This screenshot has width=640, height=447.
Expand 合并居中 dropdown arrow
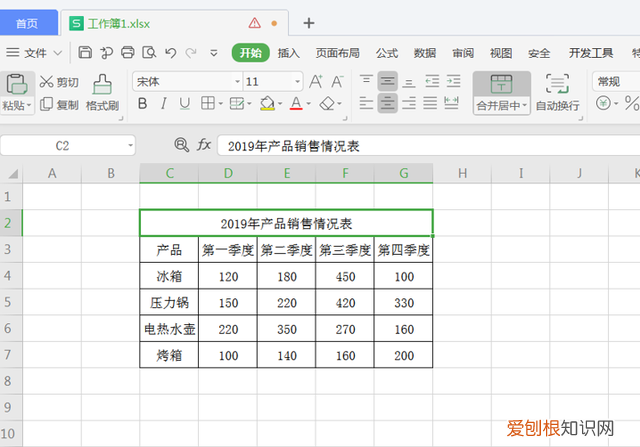click(524, 106)
